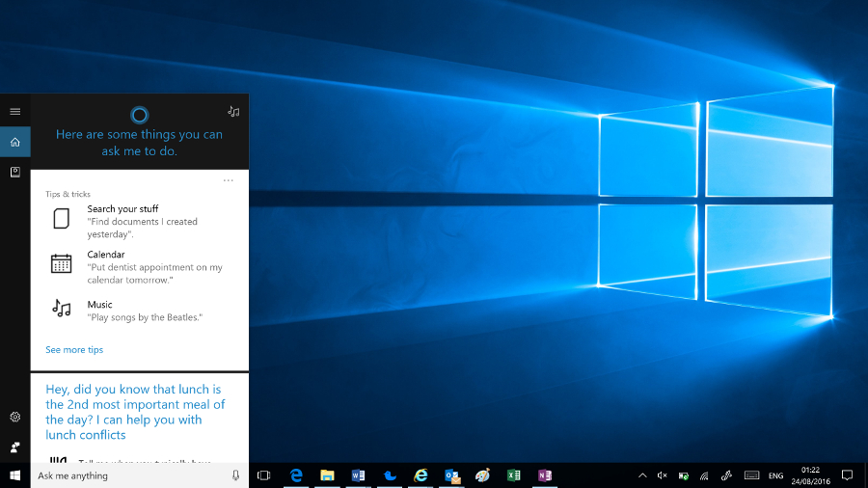Click the Calendar tip icon
The height and width of the screenshot is (488, 868).
(x=62, y=263)
